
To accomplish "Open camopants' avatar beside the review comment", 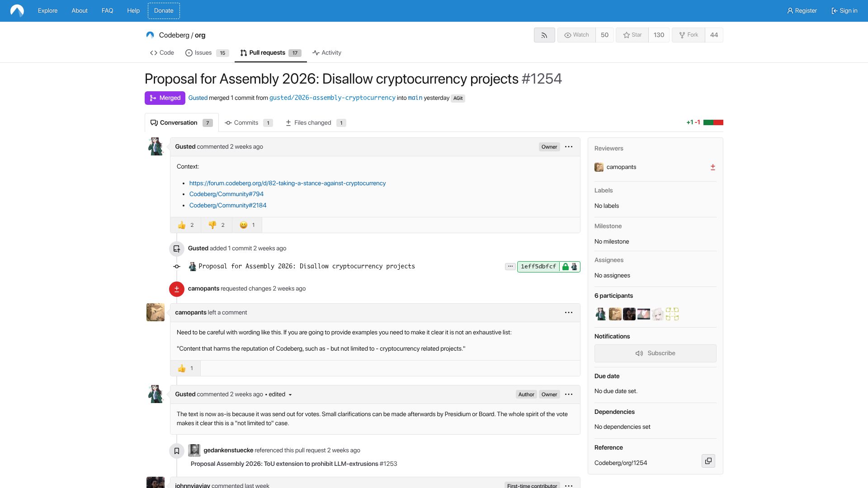I will coord(156,312).
